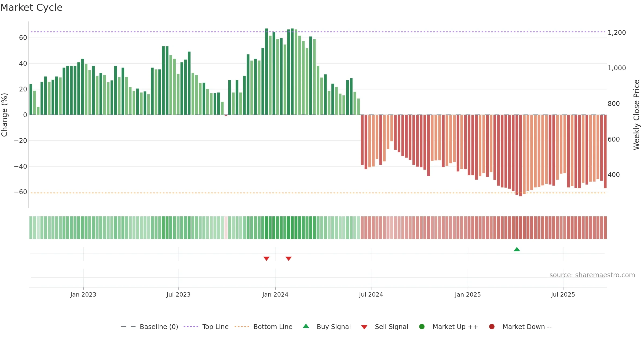
Task: Click the Change (%) axis title
Action: point(4,115)
